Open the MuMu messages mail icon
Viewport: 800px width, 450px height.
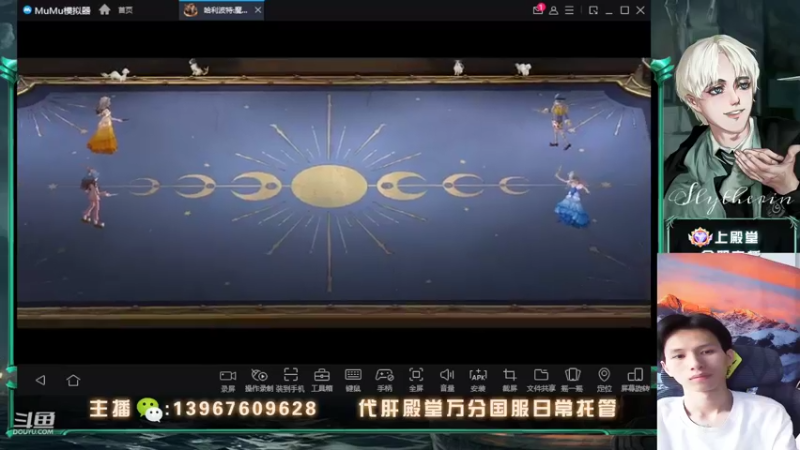point(538,10)
